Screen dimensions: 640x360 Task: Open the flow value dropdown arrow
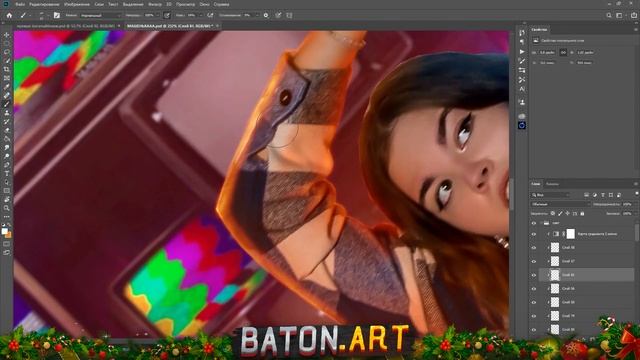coord(201,16)
